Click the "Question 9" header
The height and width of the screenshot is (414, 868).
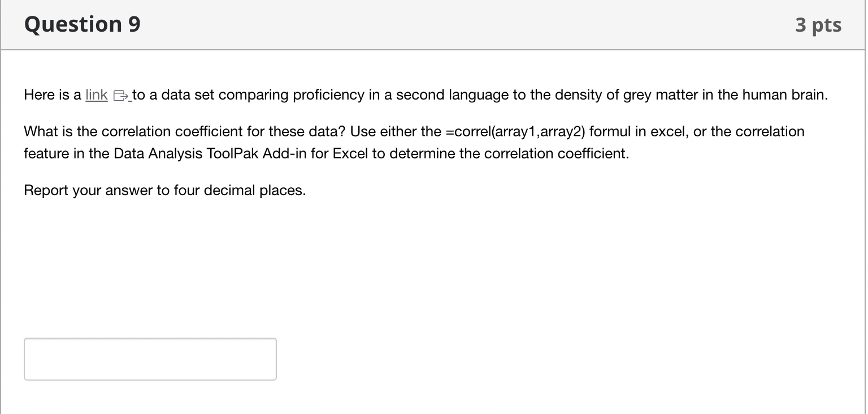81,24
